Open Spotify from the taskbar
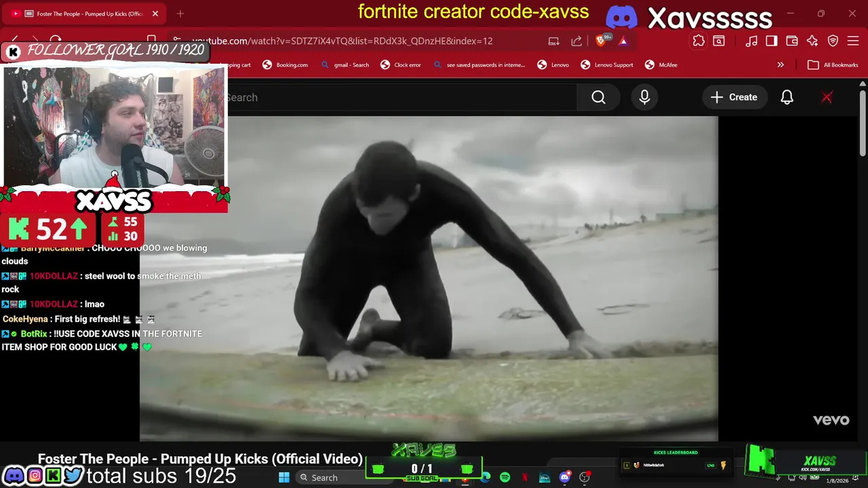Image resolution: width=868 pixels, height=488 pixels. click(505, 478)
